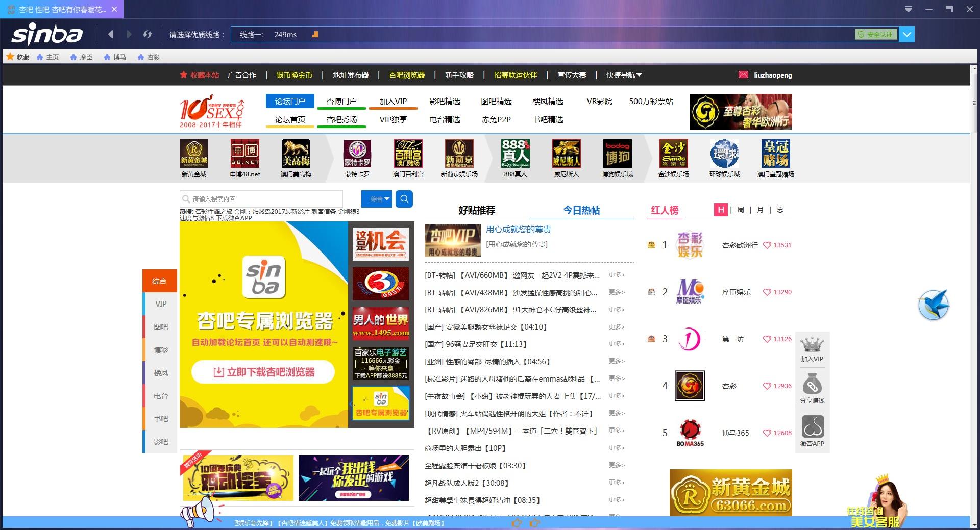
Task: Click the floating blue bird icon
Action: tap(934, 305)
